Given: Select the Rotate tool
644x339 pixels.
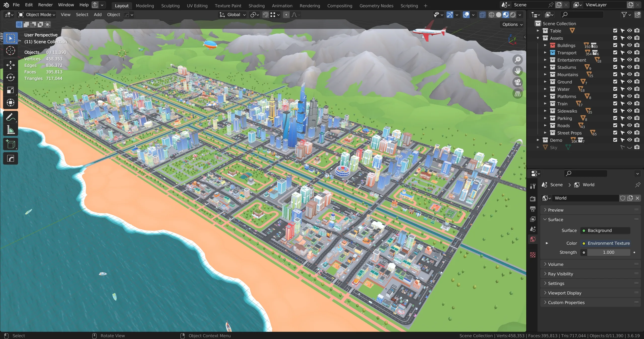Looking at the screenshot, I should coord(10,77).
